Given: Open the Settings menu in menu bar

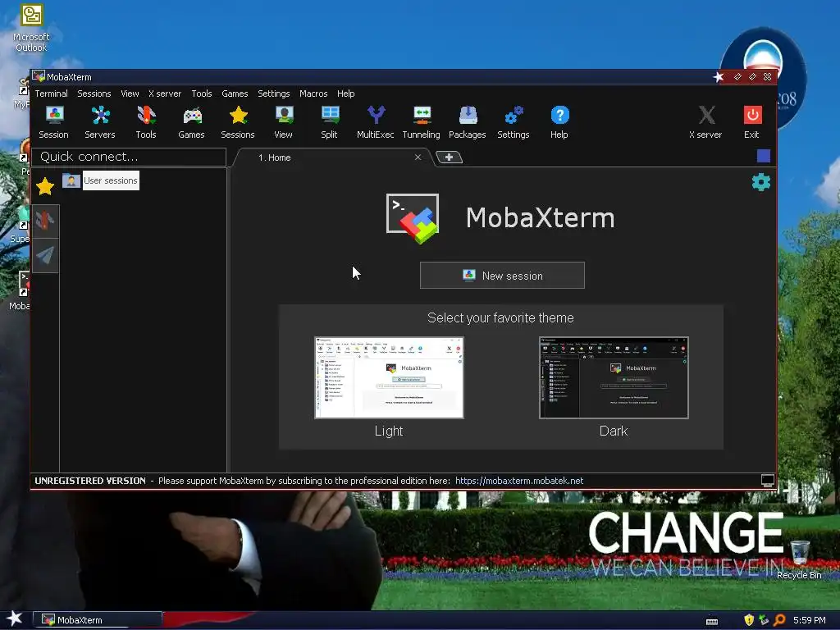Looking at the screenshot, I should coord(274,94).
